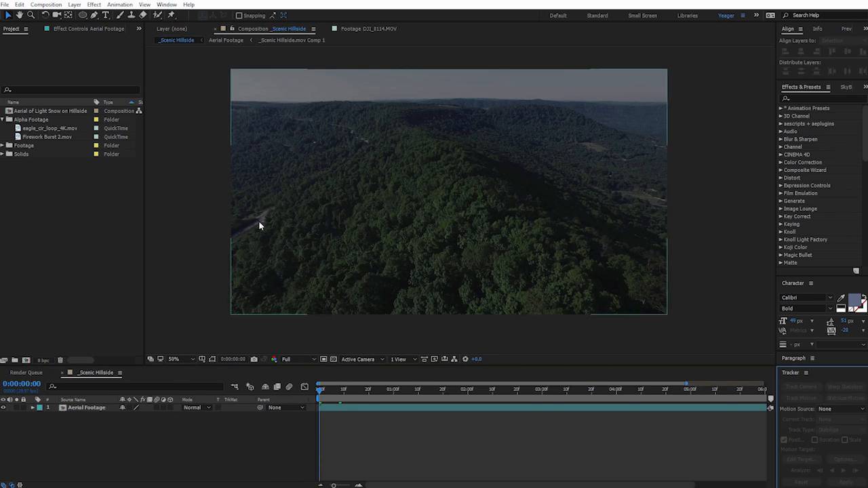Toggle the Aerial Footage quality switch

(136, 407)
